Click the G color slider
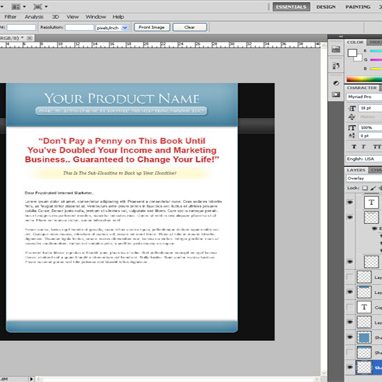 (x=376, y=60)
